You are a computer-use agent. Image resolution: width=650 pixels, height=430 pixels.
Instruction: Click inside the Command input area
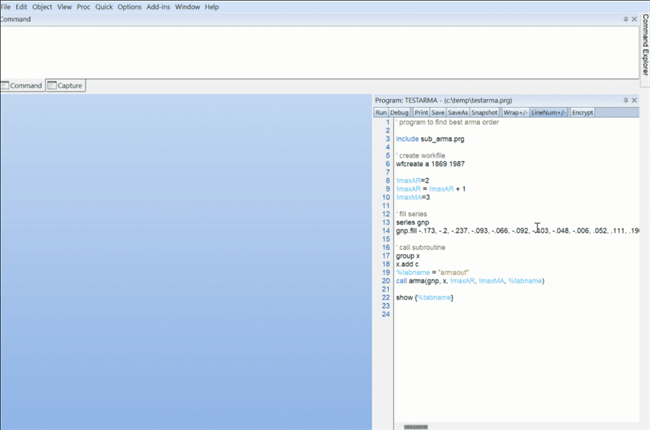pyautogui.click(x=300, y=50)
